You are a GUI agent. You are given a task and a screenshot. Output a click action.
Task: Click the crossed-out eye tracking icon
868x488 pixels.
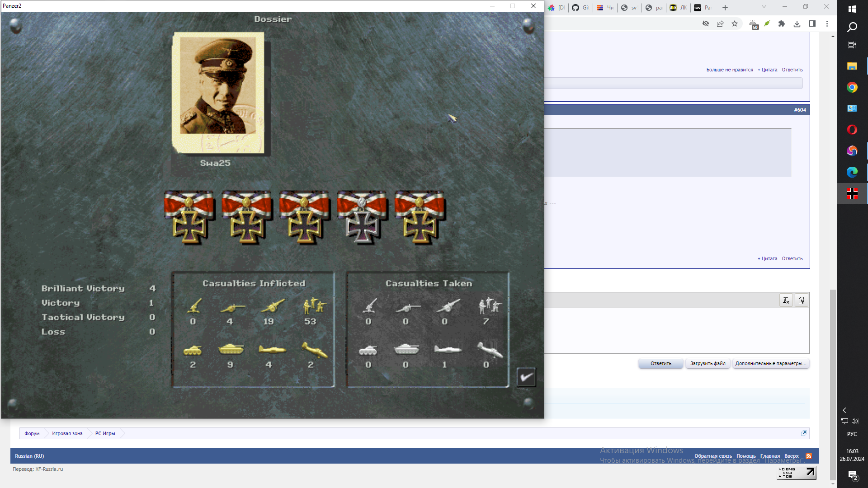(706, 24)
